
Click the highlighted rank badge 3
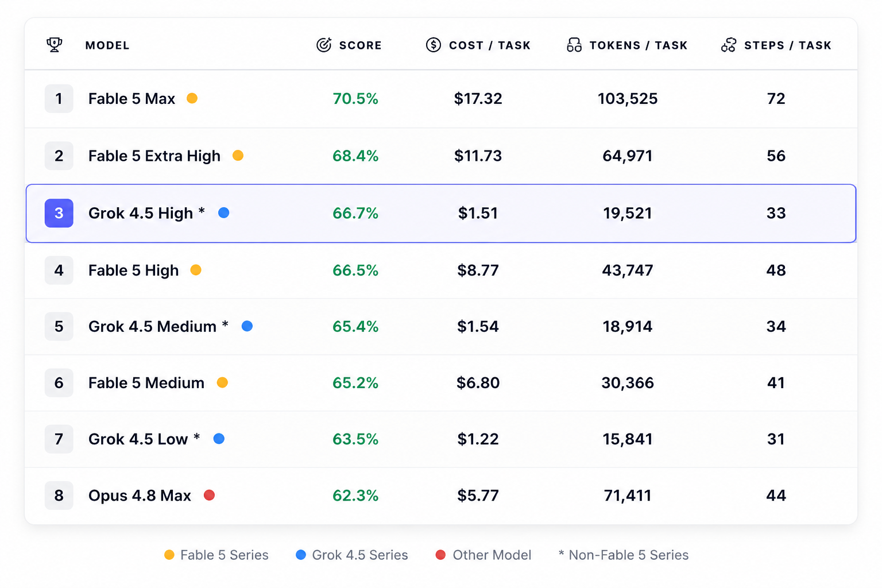coord(59,213)
